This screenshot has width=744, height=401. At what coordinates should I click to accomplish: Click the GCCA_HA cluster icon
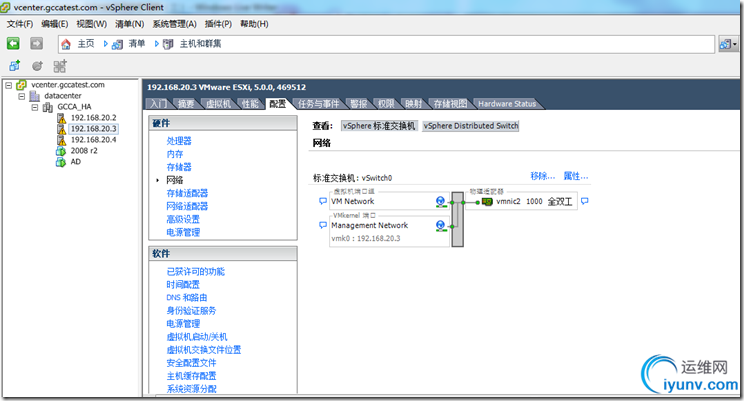48,107
